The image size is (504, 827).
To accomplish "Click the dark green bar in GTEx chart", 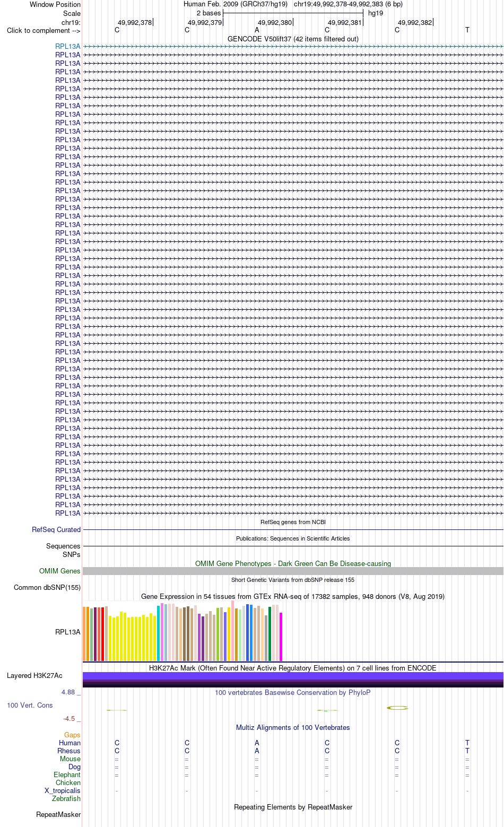I will (x=270, y=634).
